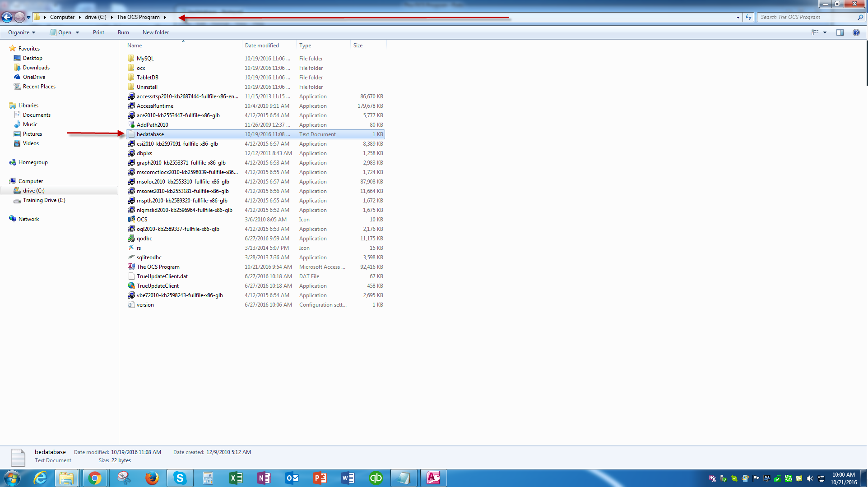Image resolution: width=868 pixels, height=487 pixels.
Task: Sort by the Size column header
Action: click(368, 46)
